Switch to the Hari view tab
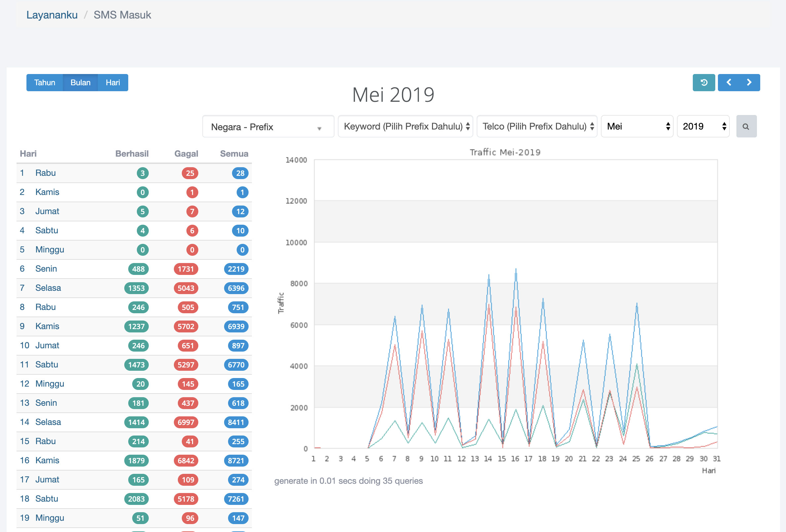The width and height of the screenshot is (786, 532). pyautogui.click(x=113, y=83)
